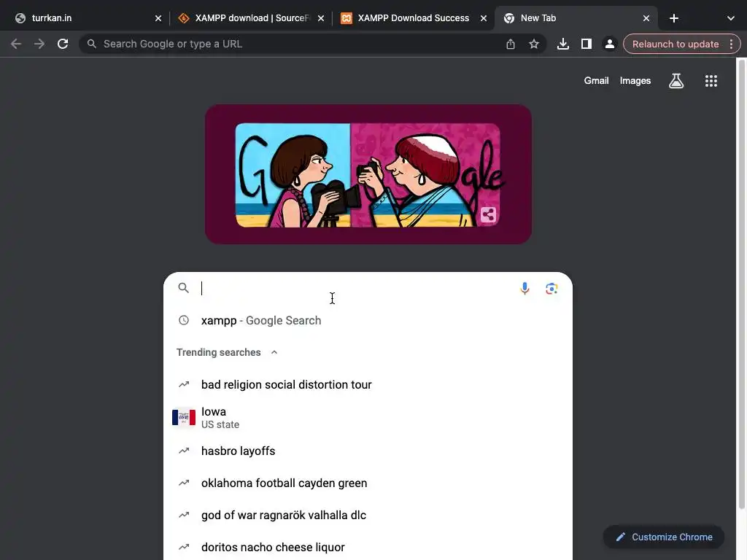
Task: Close the XAMPP download SourceForge tab
Action: pos(321,18)
